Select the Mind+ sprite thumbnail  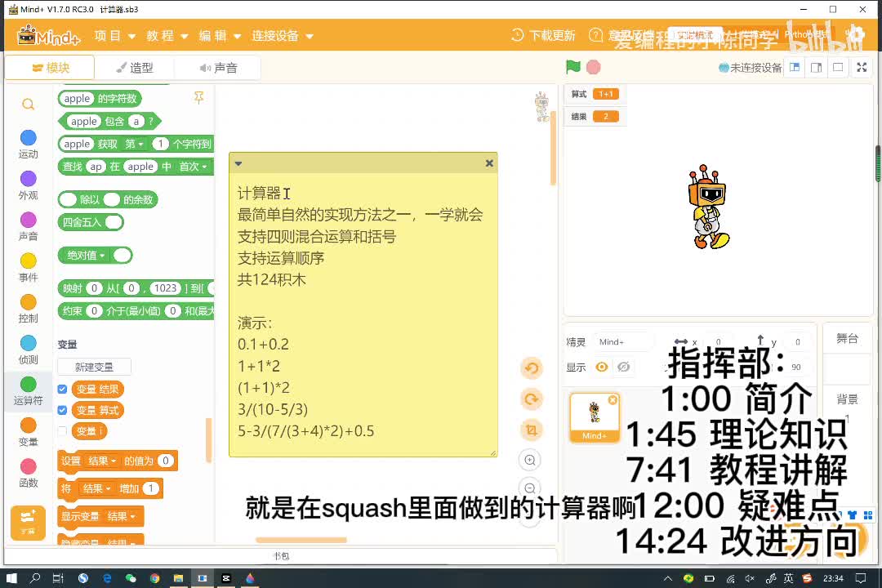point(595,418)
